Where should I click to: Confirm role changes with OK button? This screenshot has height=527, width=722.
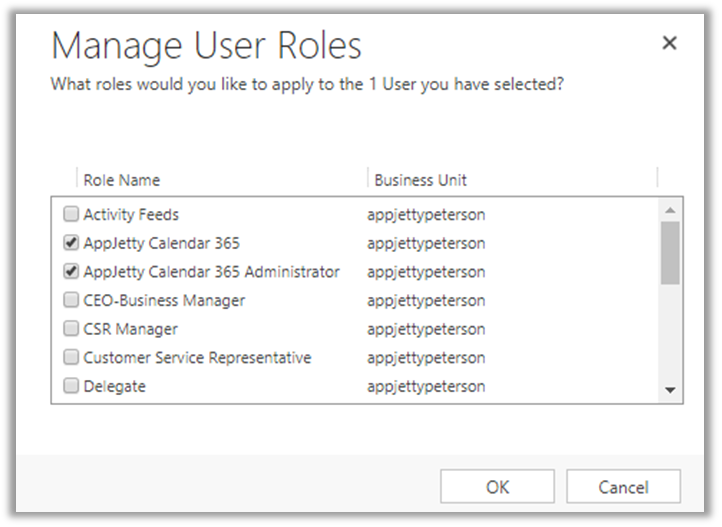tap(497, 487)
